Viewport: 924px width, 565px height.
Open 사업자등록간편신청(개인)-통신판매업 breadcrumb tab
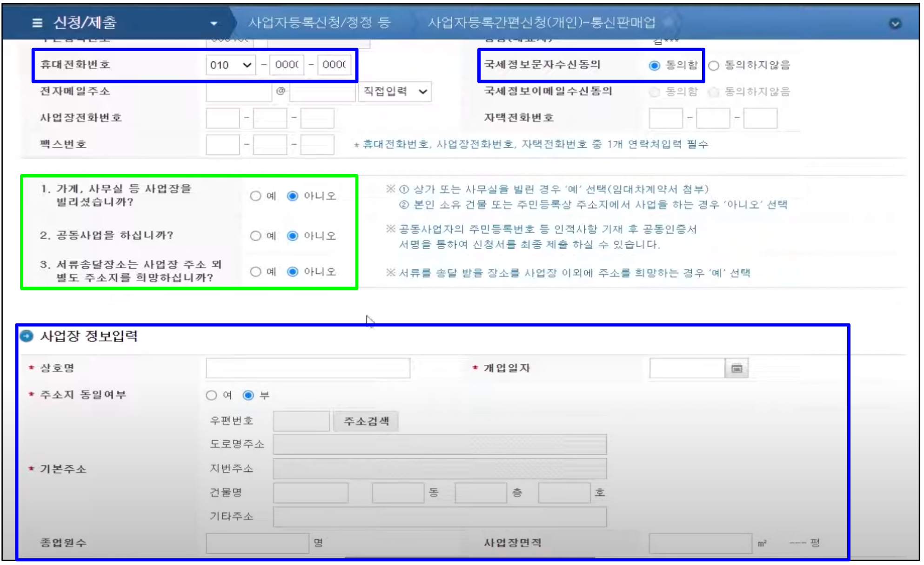541,22
